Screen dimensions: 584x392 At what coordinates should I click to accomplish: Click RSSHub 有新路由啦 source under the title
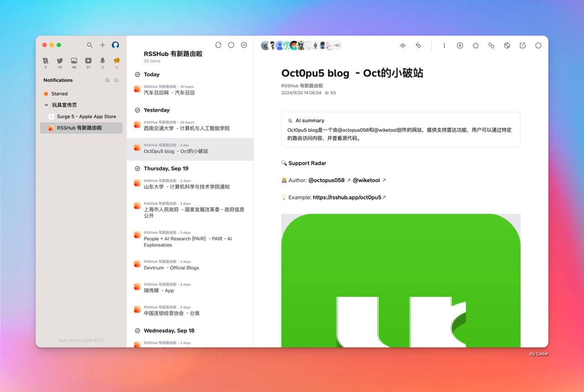302,86
